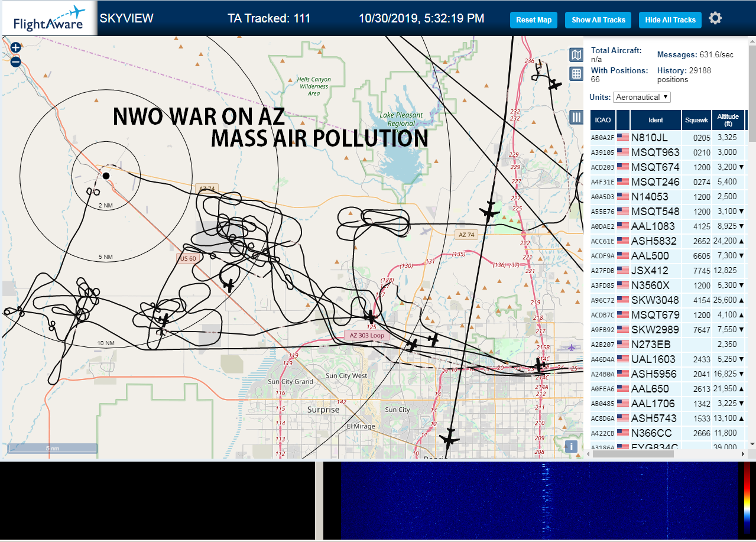Select the ASH5743 aircraft row
This screenshot has width=756, height=542.
[x=668, y=418]
